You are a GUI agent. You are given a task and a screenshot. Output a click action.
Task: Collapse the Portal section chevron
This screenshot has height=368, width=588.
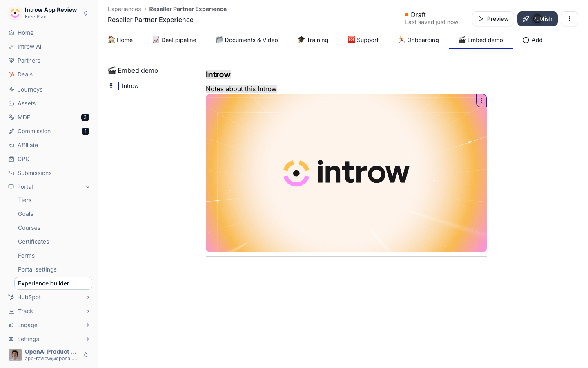[88, 187]
